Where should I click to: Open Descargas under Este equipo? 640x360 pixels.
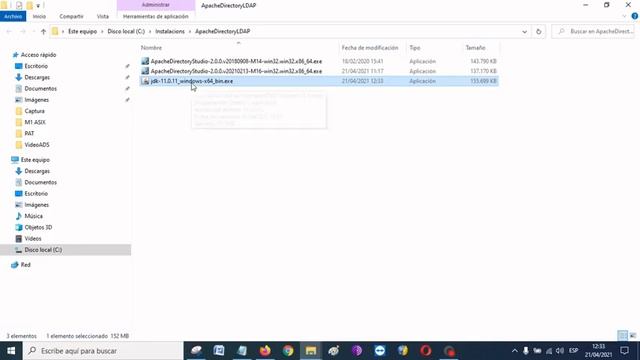(x=37, y=171)
